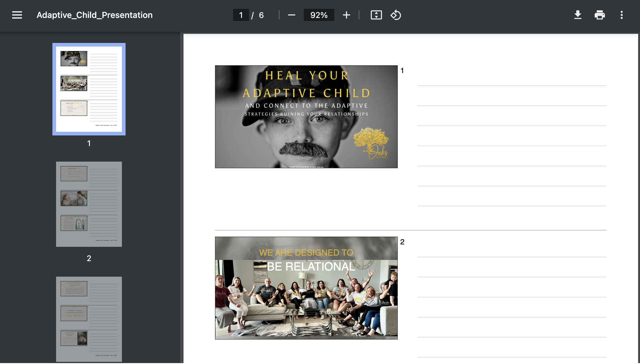This screenshot has width=640, height=364.
Task: Click the fit to page icon
Action: pyautogui.click(x=376, y=15)
